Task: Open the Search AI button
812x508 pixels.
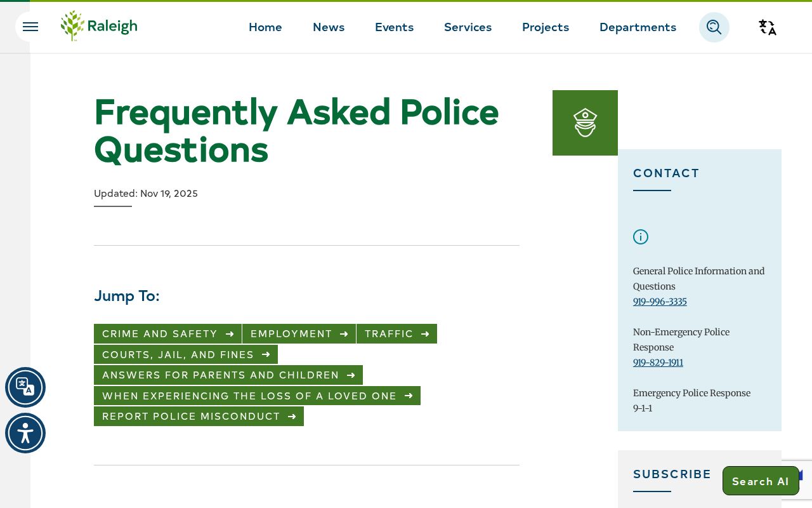Action: pos(761,481)
